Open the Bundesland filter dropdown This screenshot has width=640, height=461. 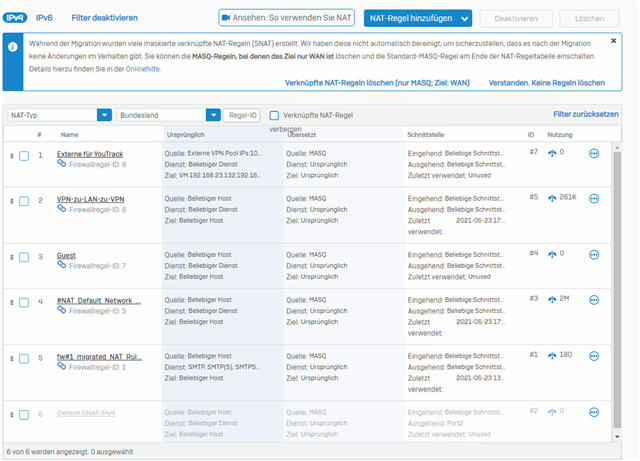[169, 115]
